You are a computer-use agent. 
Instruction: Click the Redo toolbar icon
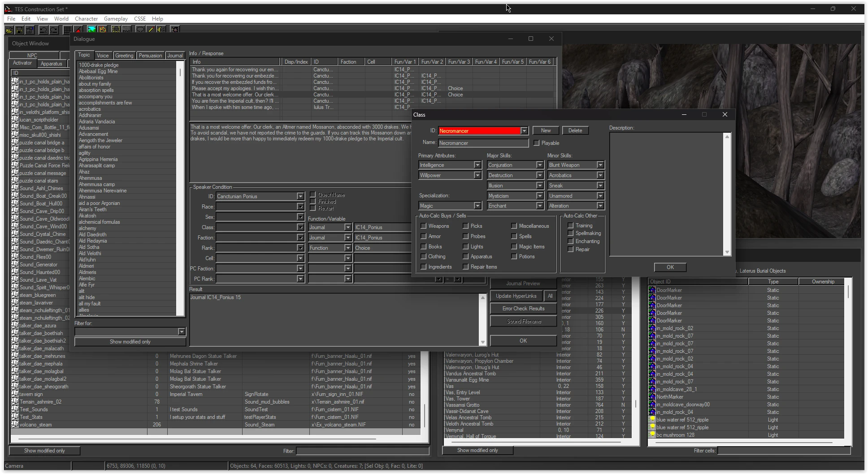pos(54,30)
